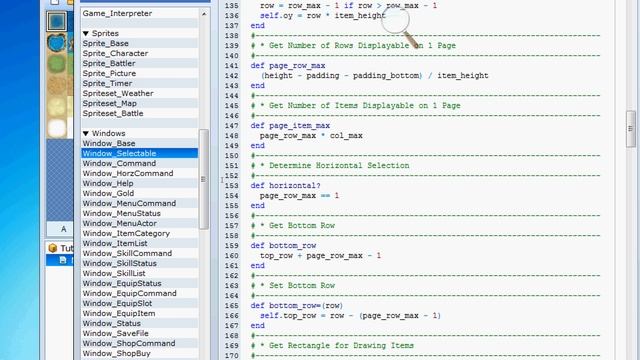Click line number 150 in gutter
640x360 pixels.
click(x=231, y=156)
